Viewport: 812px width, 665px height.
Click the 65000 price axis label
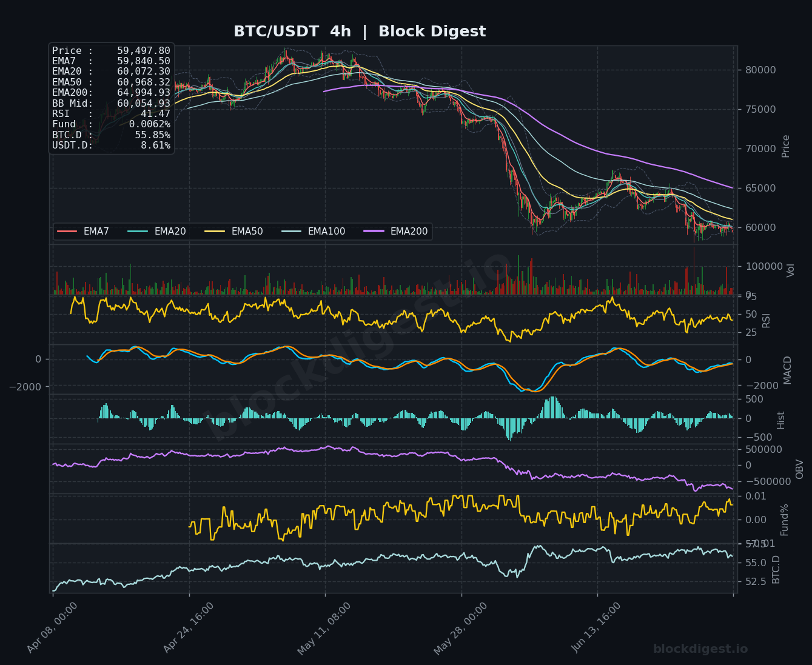(760, 188)
